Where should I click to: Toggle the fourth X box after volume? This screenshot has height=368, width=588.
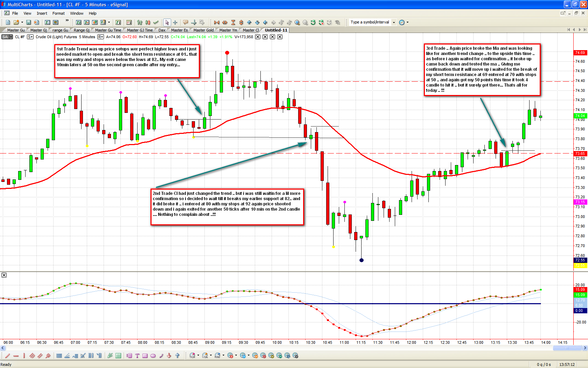tap(280, 37)
